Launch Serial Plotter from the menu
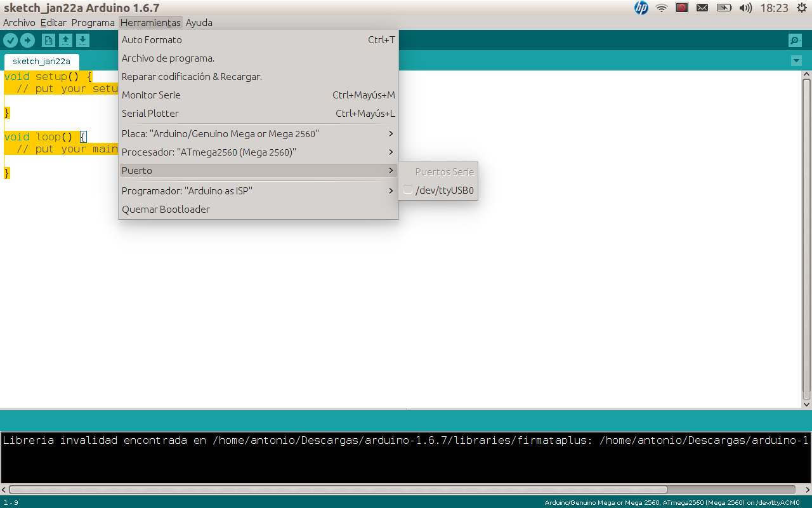 [x=258, y=114]
